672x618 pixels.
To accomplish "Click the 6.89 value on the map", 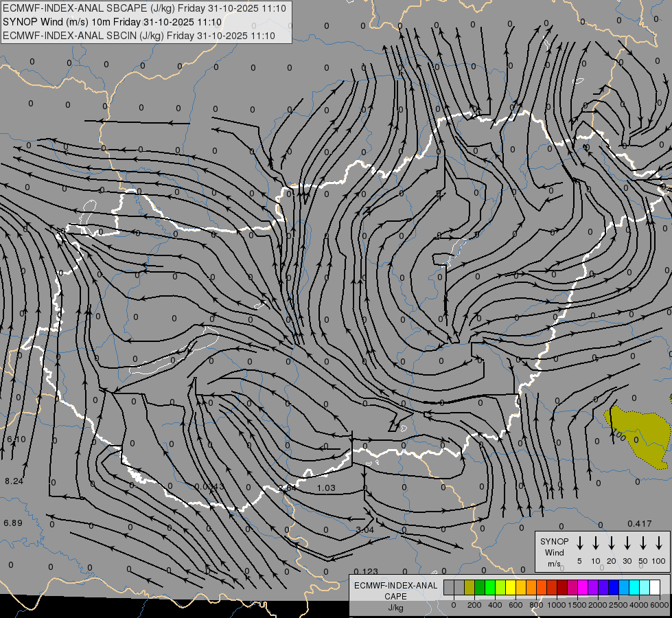I will [x=13, y=523].
